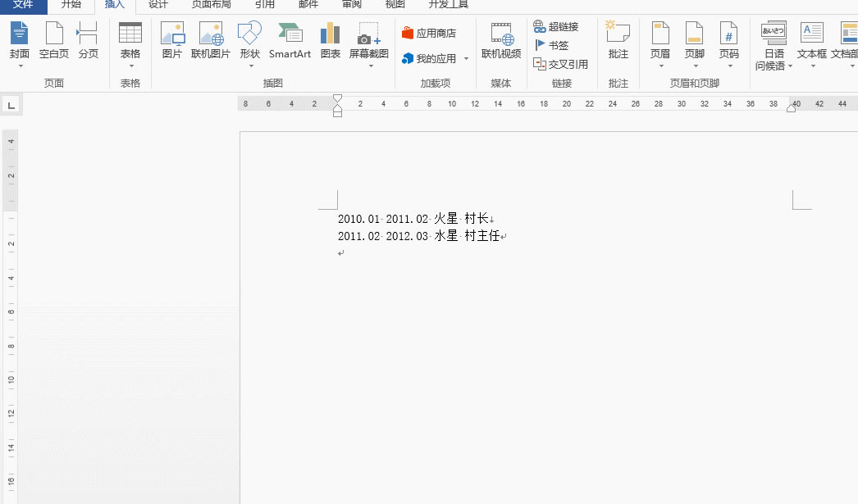Click the 超链接 hyperlink button
Viewport: 858px width, 504px height.
[x=555, y=26]
